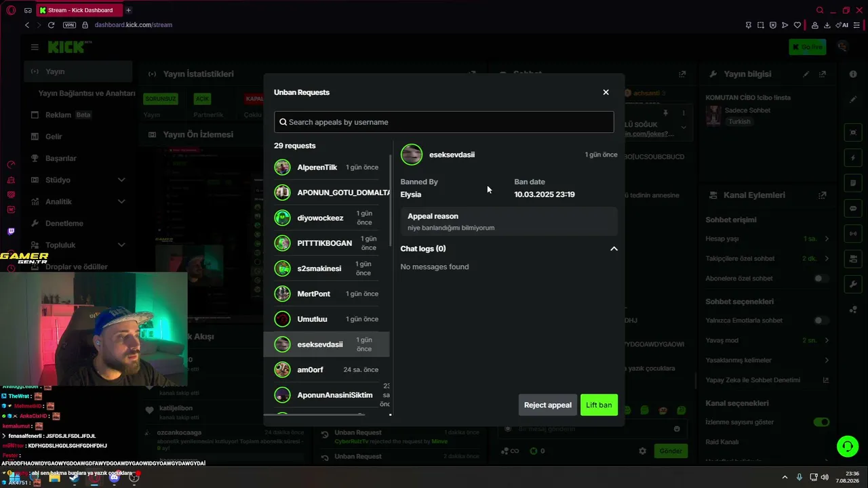
Task: Open Yasaklanmış kelimeler settings
Action: [767, 360]
